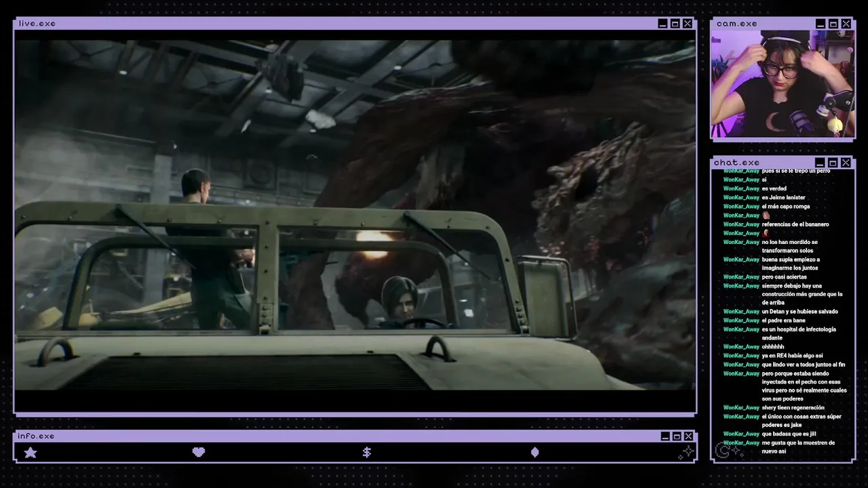Maximize the chat.exe window

[833, 163]
